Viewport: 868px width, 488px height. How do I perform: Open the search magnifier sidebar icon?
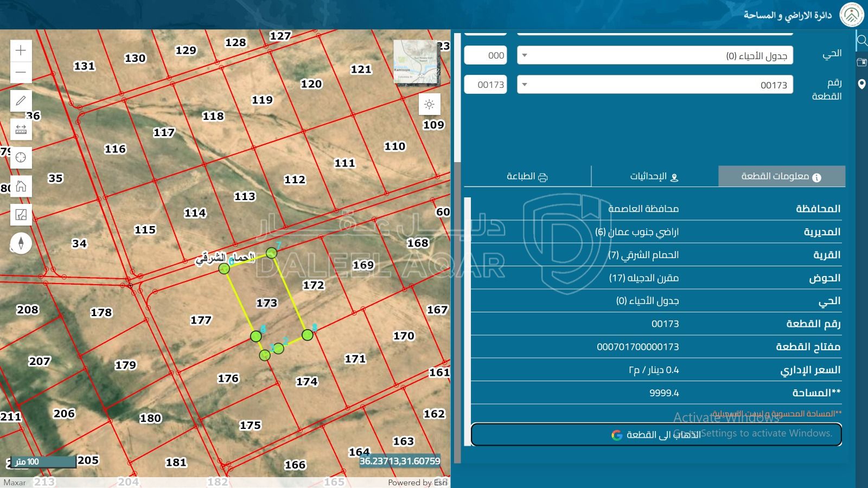click(861, 41)
